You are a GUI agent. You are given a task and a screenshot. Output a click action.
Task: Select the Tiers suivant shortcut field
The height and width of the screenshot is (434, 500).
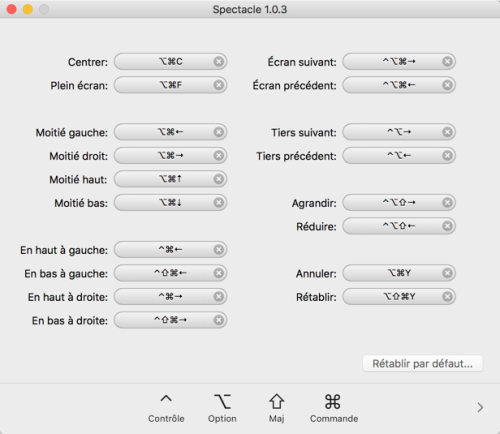(x=399, y=132)
